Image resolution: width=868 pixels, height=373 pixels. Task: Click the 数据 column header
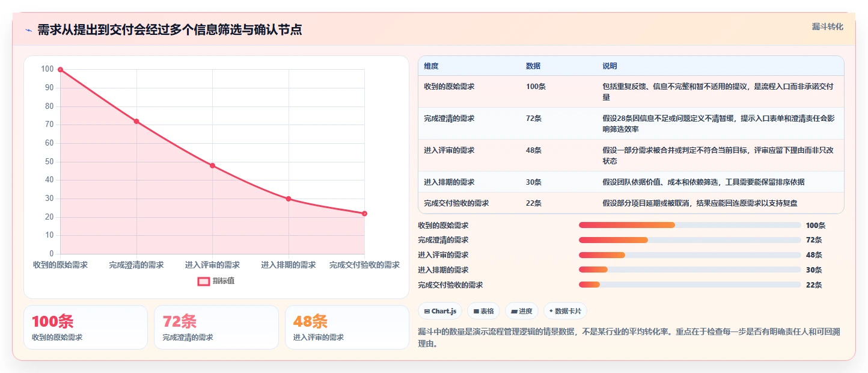click(533, 66)
